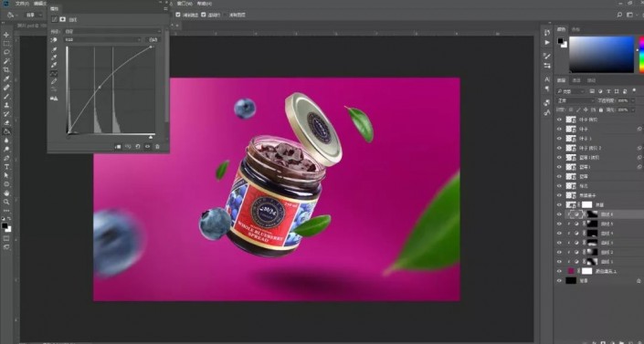Pick the black point eyedropper in Curves
The width and height of the screenshot is (644, 344).
54,49
